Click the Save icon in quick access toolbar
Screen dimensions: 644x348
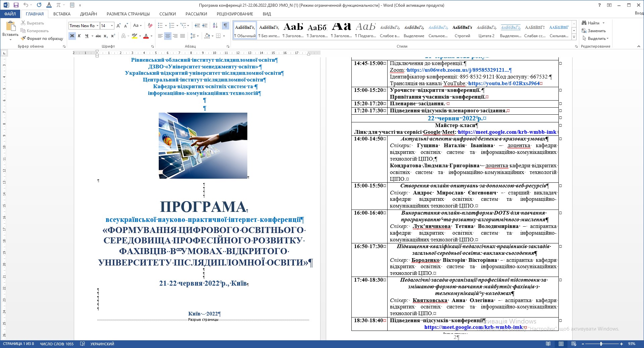[16, 5]
